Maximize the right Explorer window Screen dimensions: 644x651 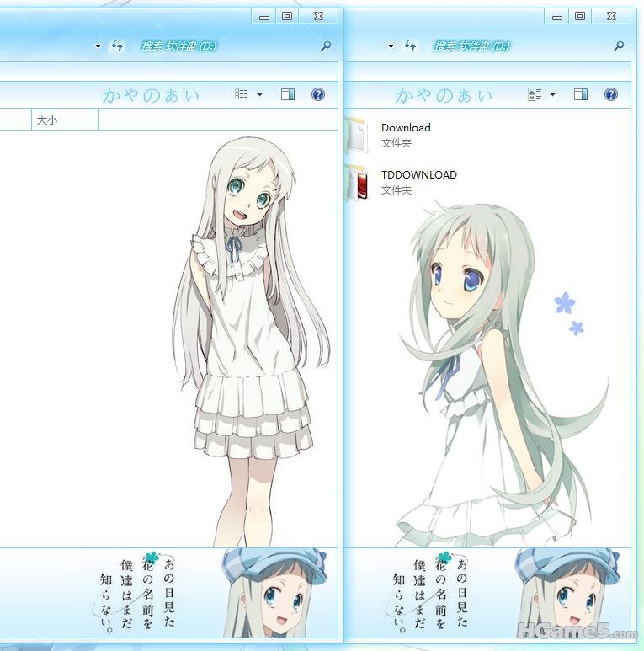pos(580,16)
